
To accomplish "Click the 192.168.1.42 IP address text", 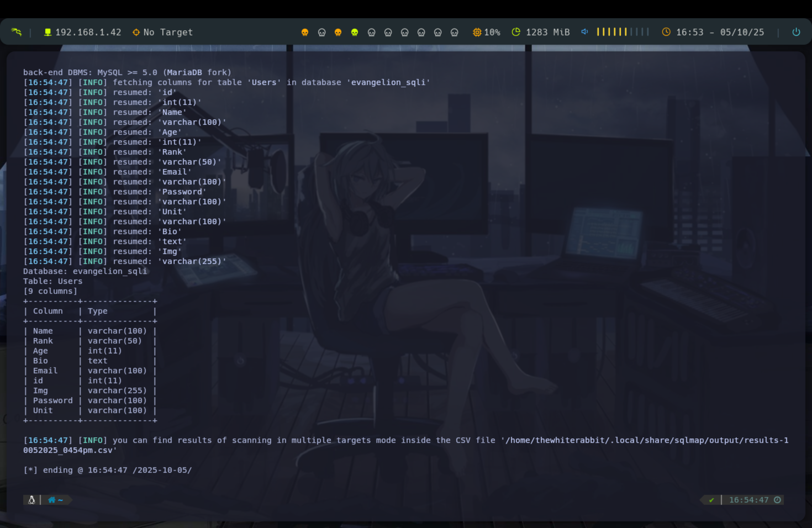I will pyautogui.click(x=88, y=32).
